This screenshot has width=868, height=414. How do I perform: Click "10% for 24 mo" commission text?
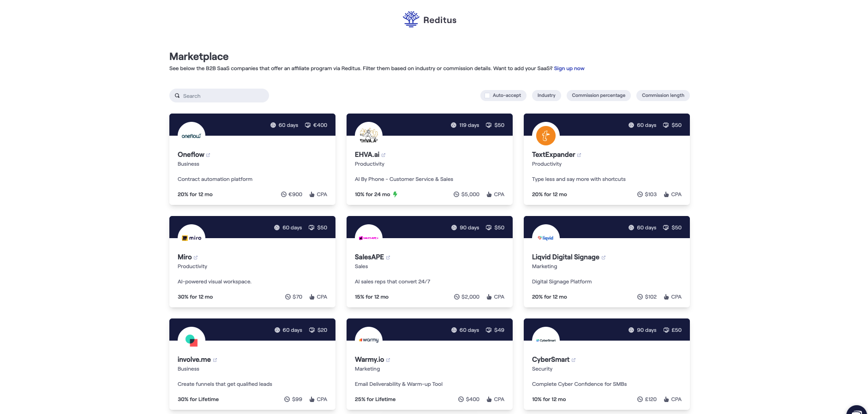click(372, 194)
